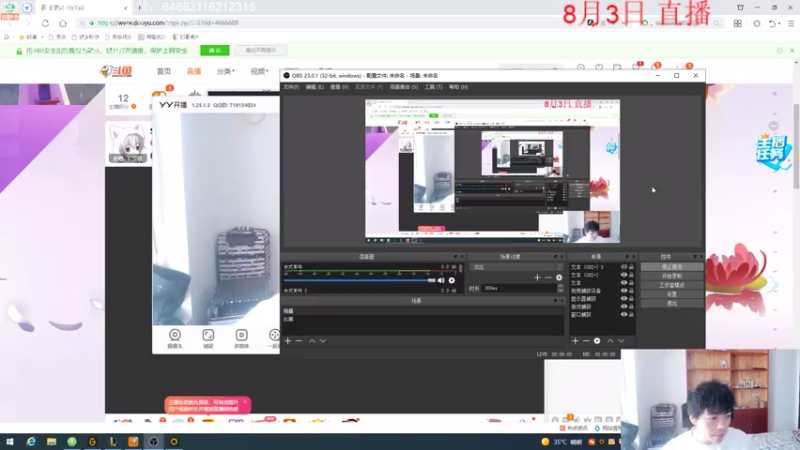Toggle lock on the 显示器捕获 source

pos(631,298)
